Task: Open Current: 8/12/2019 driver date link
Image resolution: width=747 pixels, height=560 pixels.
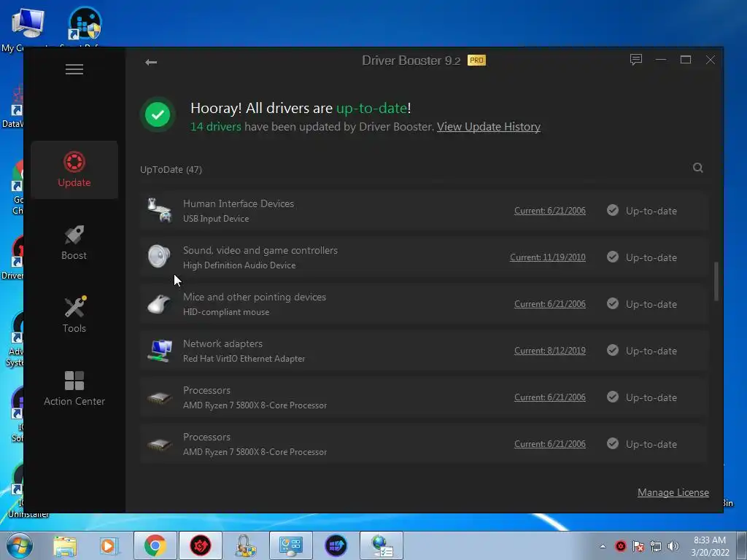Action: pyautogui.click(x=550, y=351)
